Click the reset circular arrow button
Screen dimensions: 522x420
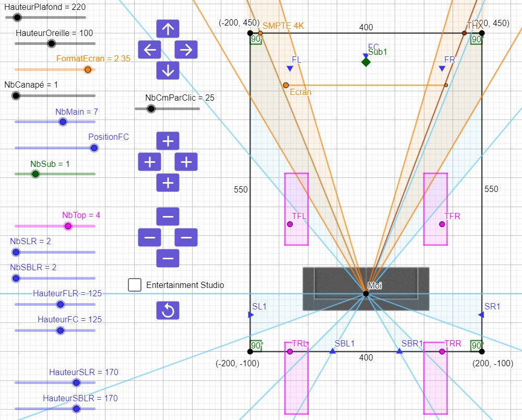pyautogui.click(x=168, y=310)
